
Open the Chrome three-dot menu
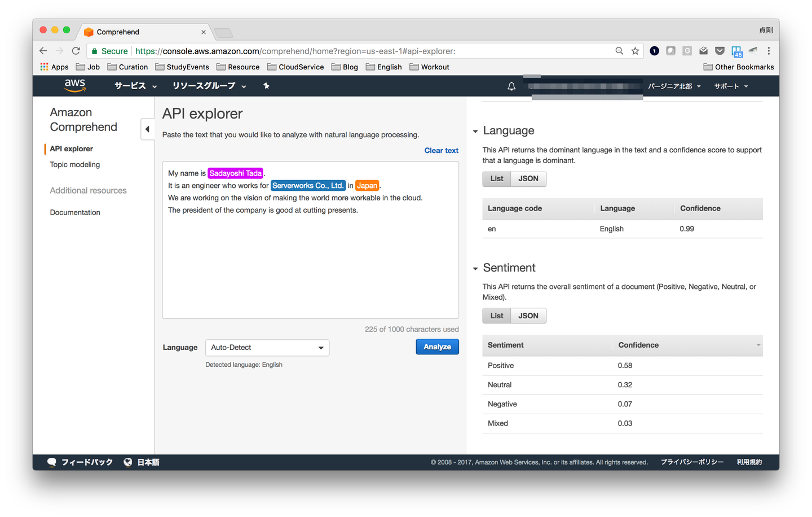(x=769, y=51)
